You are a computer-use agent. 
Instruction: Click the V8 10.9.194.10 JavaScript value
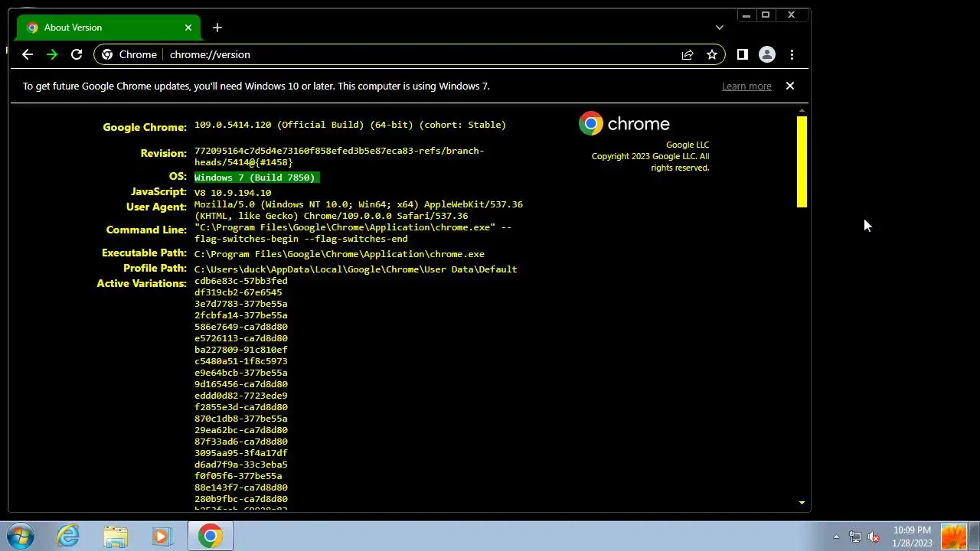click(233, 193)
